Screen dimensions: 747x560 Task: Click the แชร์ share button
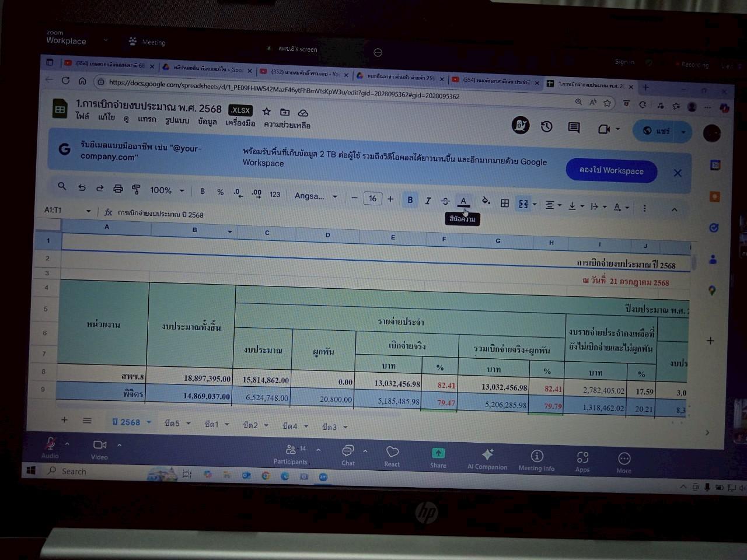[657, 131]
